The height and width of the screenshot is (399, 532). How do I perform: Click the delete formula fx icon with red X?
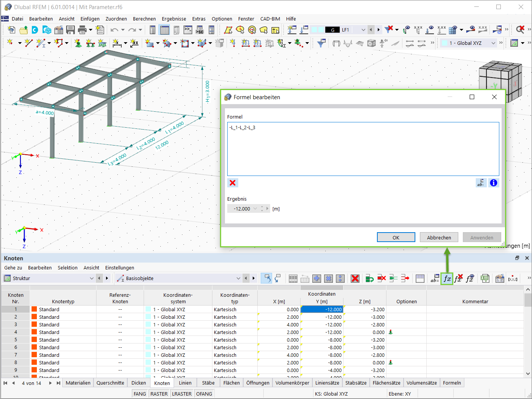tap(459, 279)
